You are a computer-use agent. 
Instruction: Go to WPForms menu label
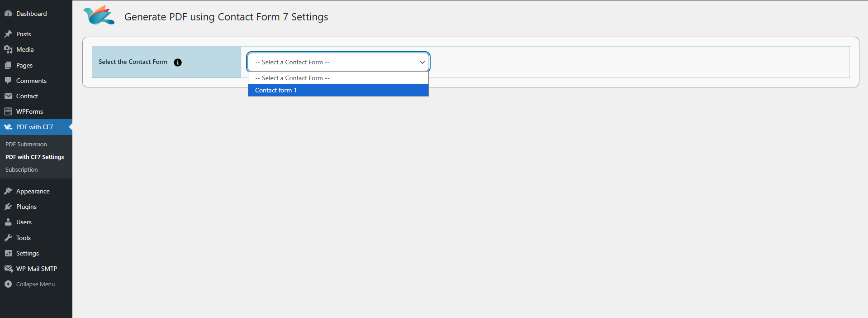pos(29,111)
